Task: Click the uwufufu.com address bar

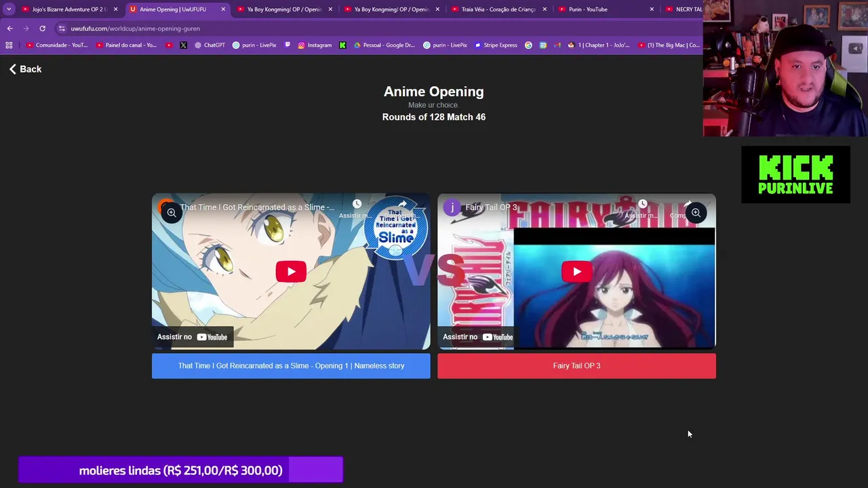Action: coord(380,28)
